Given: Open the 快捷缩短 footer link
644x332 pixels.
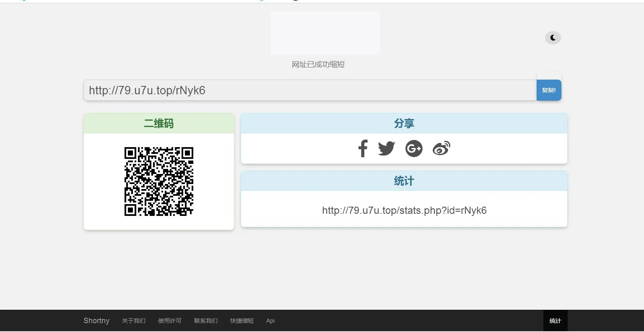Looking at the screenshot, I should tap(241, 320).
